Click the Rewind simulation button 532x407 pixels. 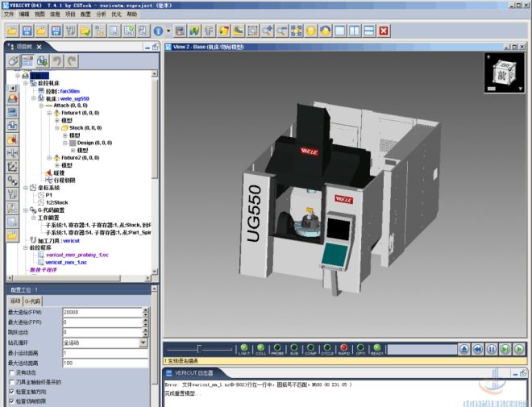(x=478, y=349)
